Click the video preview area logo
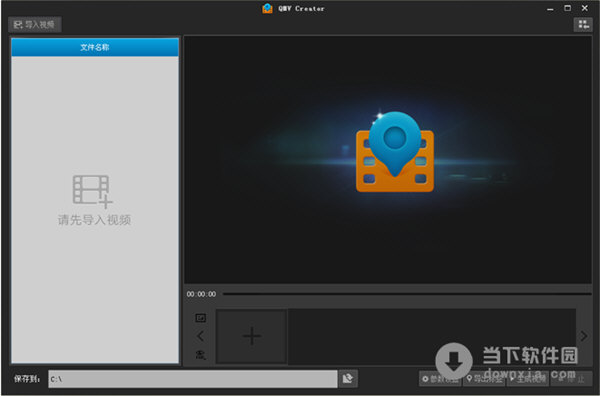The width and height of the screenshot is (600, 396). 395,152
